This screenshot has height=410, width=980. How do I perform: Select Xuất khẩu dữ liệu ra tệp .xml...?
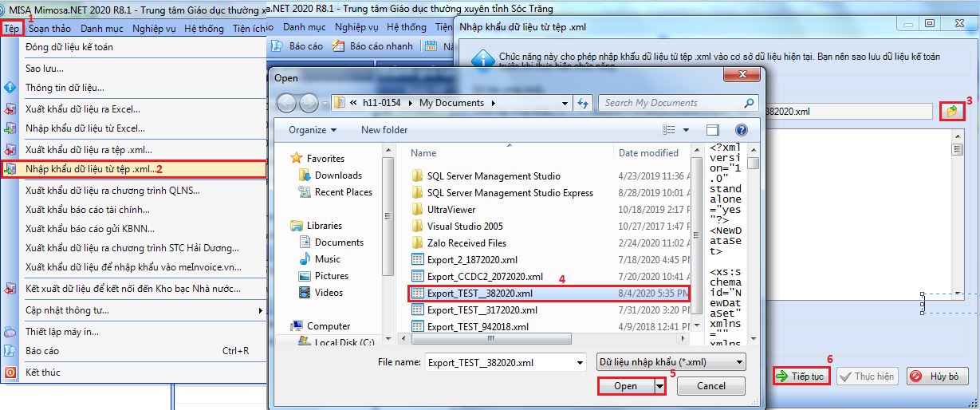(x=133, y=149)
